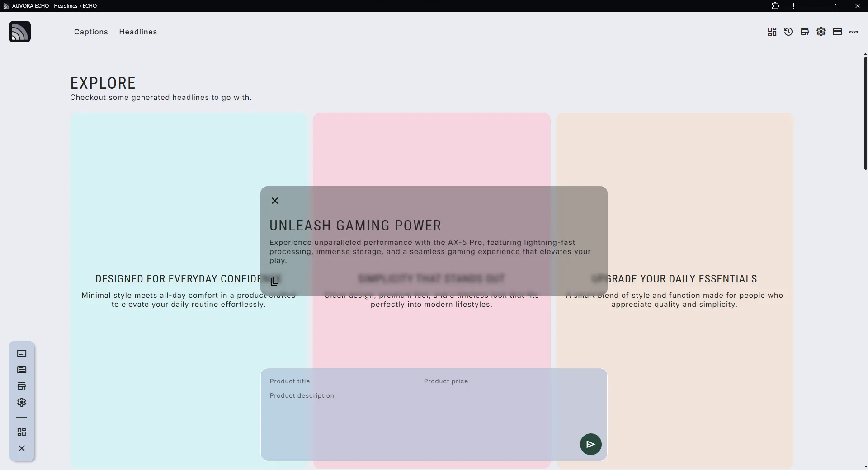Click 'Checkout some generated headlines to go with.'
The image size is (868, 470).
160,97
